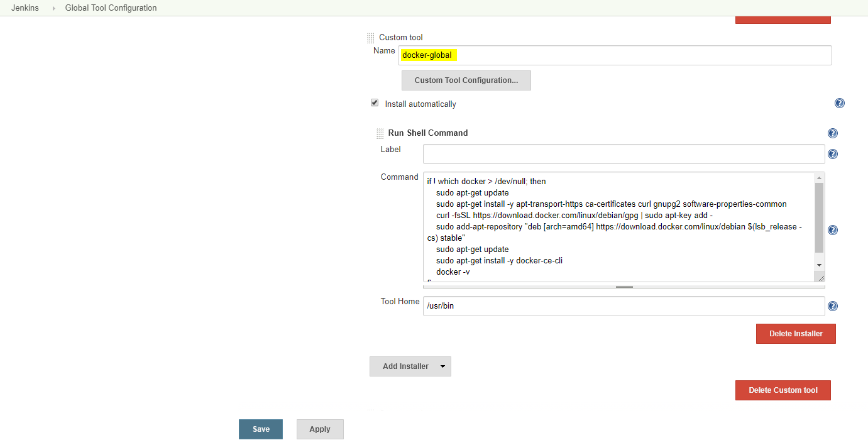Image resolution: width=868 pixels, height=445 pixels.
Task: Click the Global Tool Configuration breadcrumb
Action: pos(111,8)
